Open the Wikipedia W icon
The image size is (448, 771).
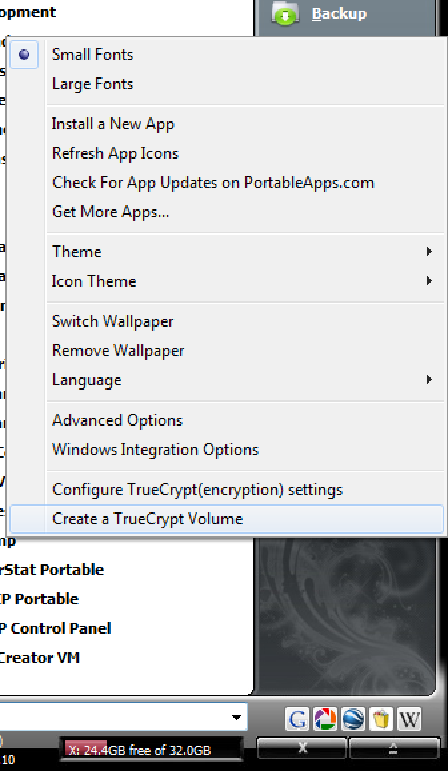pyautogui.click(x=409, y=720)
